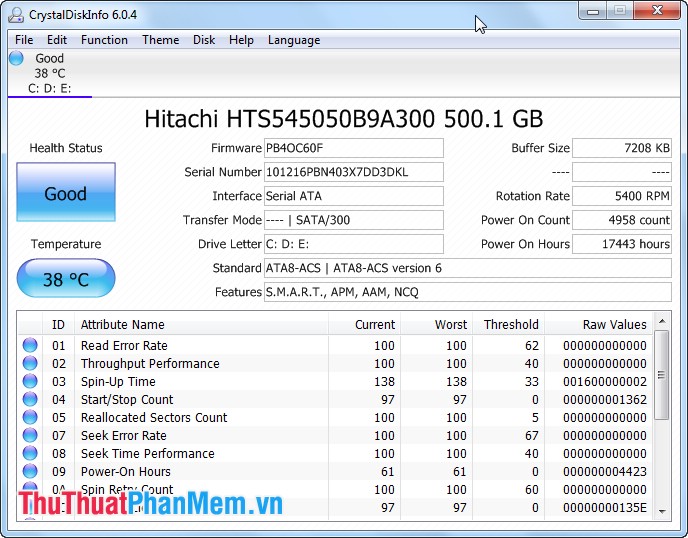Click the Threshold column header
This screenshot has height=538, width=688.
[x=509, y=325]
